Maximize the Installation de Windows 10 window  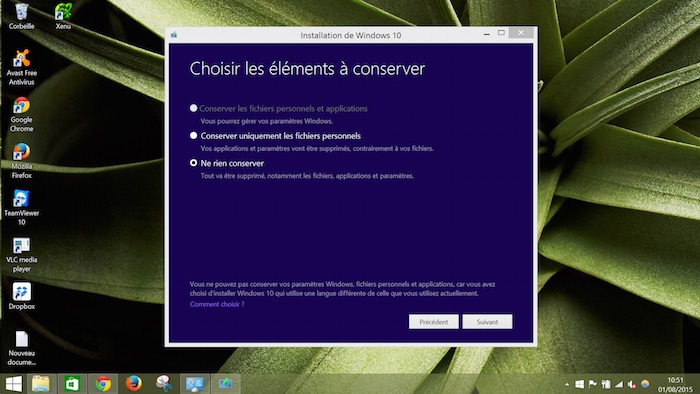[501, 33]
